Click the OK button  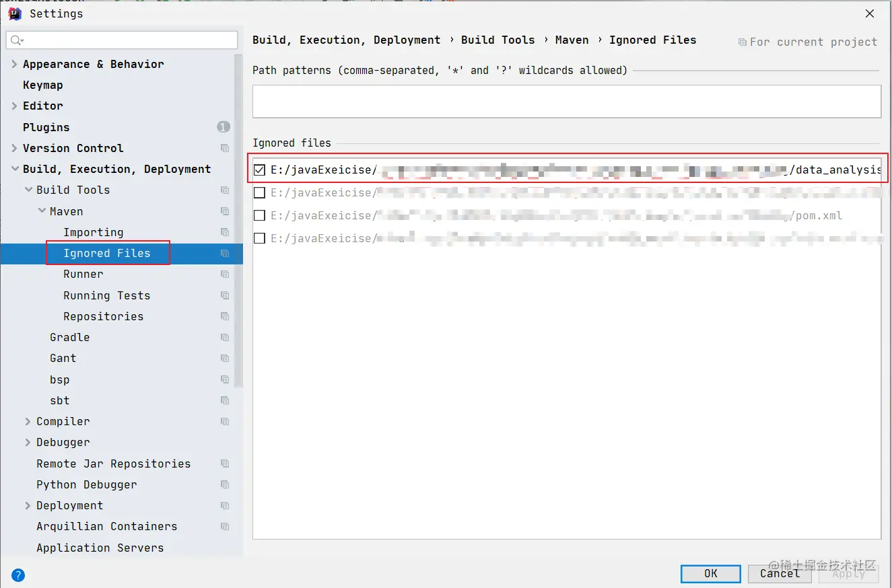point(711,573)
